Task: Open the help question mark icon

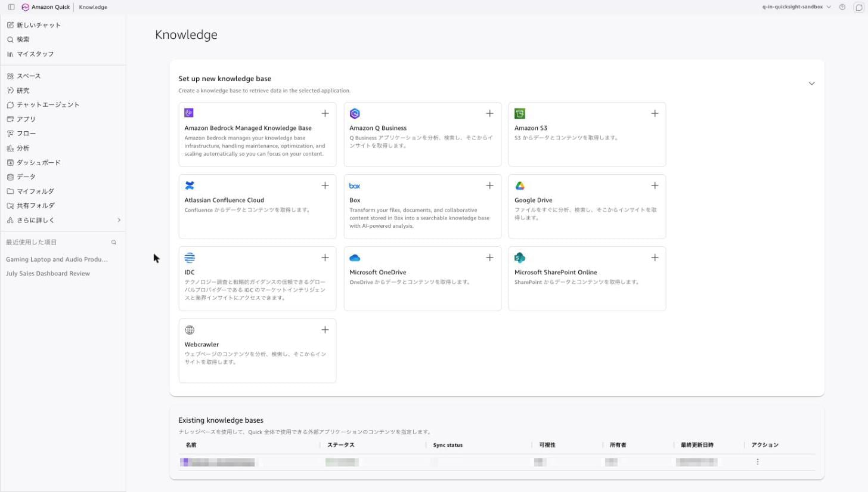Action: [x=842, y=7]
